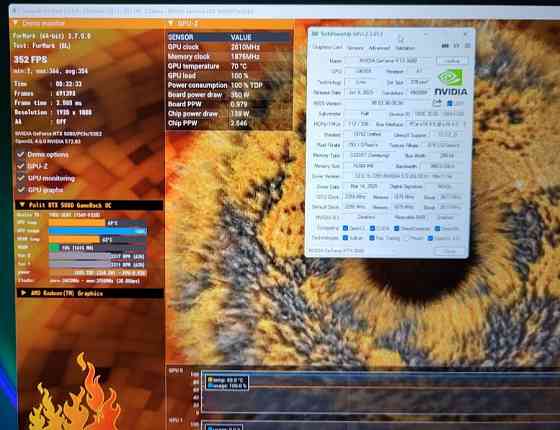Close the GPU-Z window with X
560x430 pixels.
coord(465,34)
